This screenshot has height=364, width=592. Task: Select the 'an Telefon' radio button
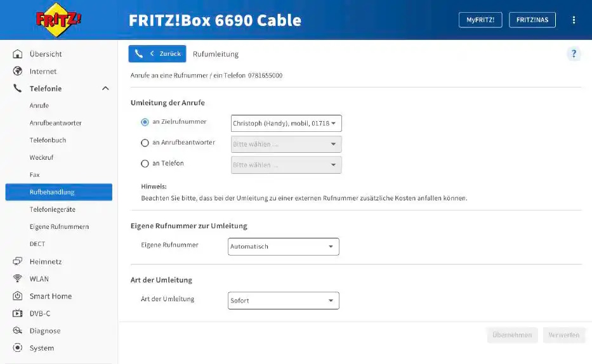(145, 164)
